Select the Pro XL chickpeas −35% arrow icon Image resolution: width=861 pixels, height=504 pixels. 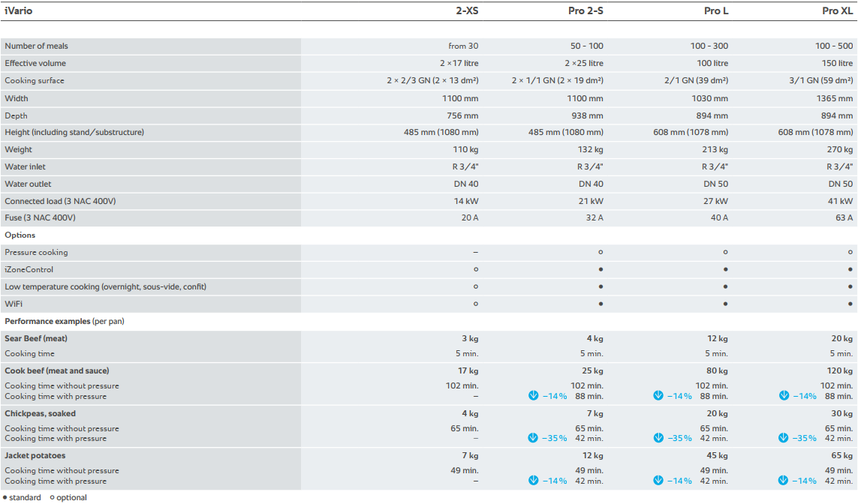pyautogui.click(x=783, y=439)
